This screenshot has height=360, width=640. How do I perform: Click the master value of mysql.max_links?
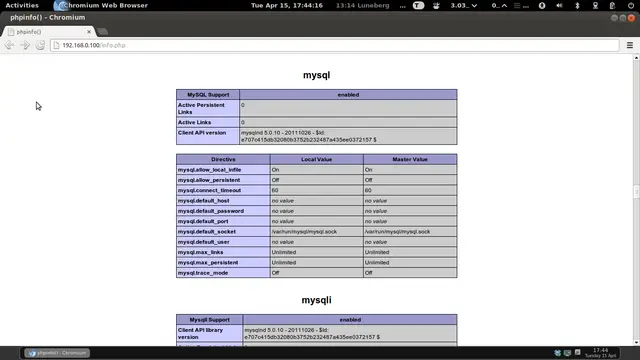tap(410, 252)
